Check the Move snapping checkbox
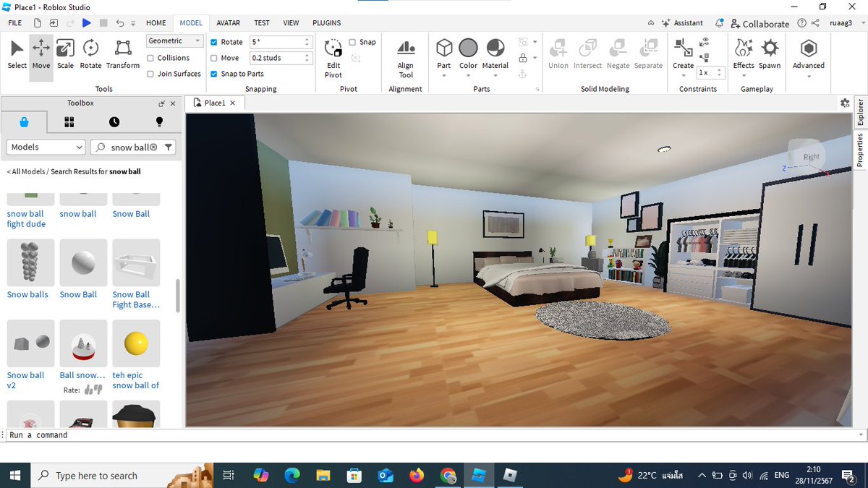 click(x=214, y=58)
